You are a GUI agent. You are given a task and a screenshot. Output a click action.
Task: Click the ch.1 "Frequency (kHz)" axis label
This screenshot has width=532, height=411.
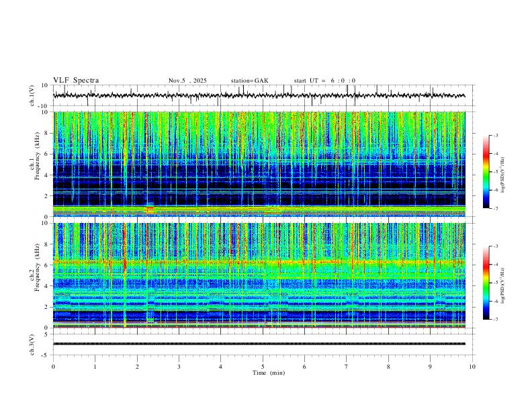(x=37, y=156)
